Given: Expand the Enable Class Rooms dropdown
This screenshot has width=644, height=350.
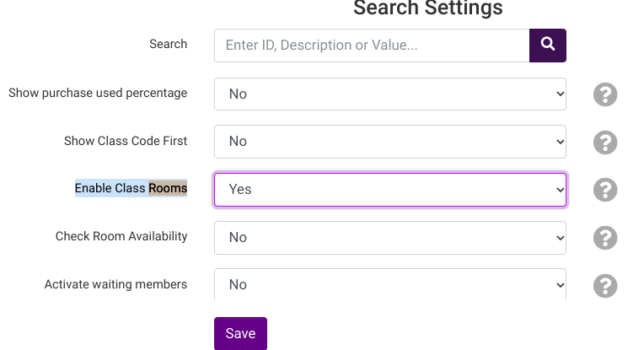Looking at the screenshot, I should point(389,190).
